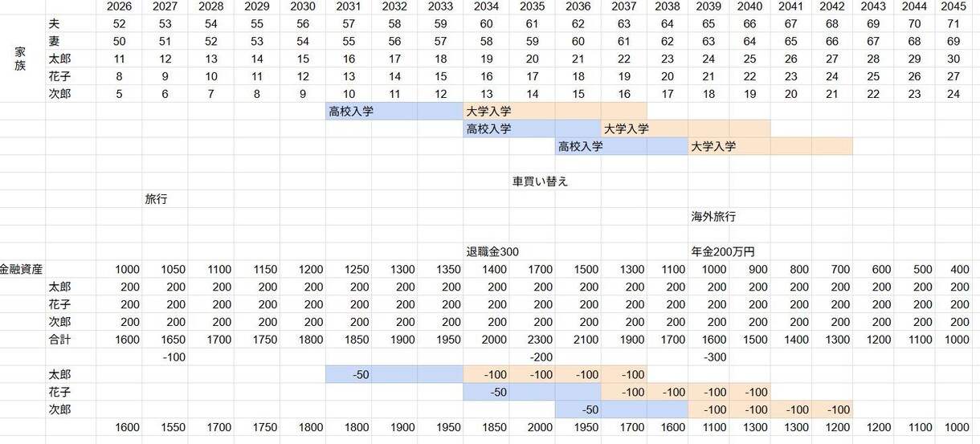Click the -100 cell in 2027 column

[x=174, y=356]
